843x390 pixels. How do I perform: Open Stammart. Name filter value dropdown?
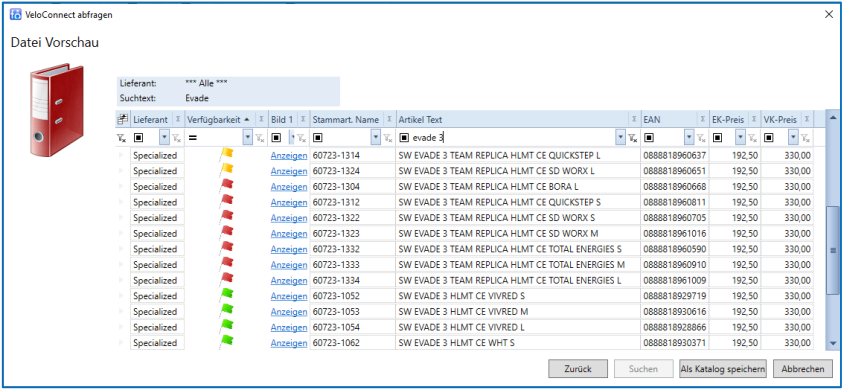pyautogui.click(x=376, y=138)
